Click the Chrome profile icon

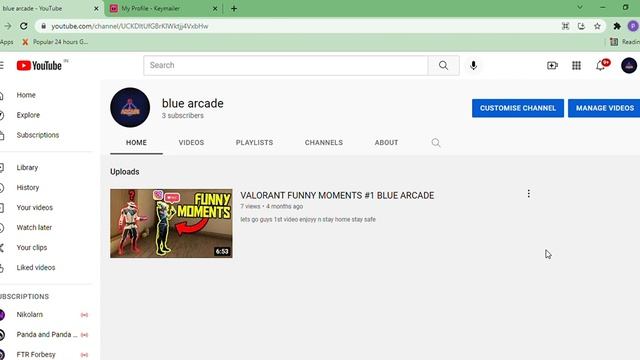tap(633, 26)
